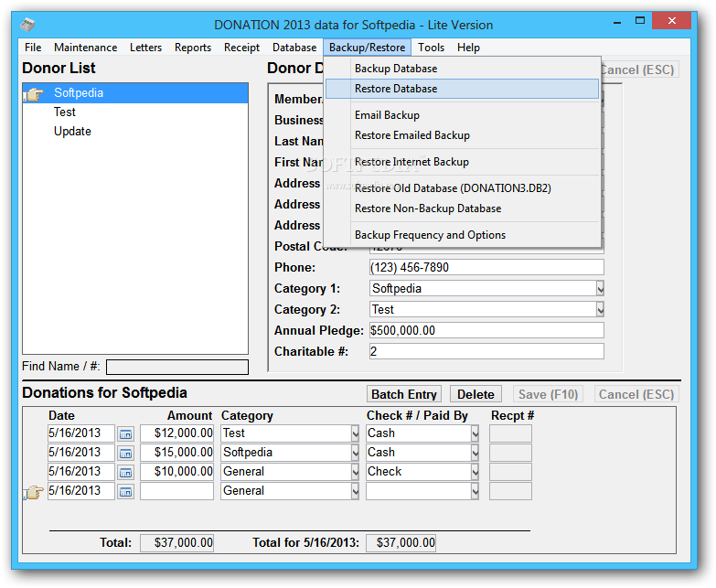Choose Restore Non-Backup Database
716x588 pixels.
pyautogui.click(x=462, y=208)
